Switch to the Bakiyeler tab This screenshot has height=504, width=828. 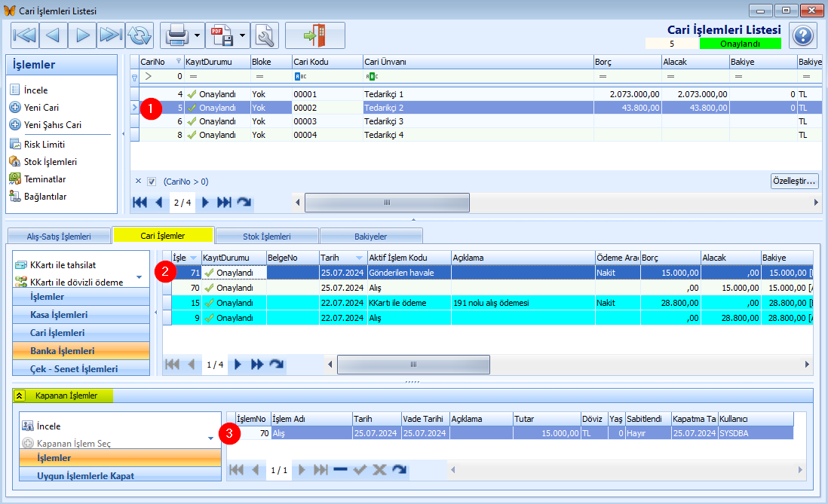[371, 237]
